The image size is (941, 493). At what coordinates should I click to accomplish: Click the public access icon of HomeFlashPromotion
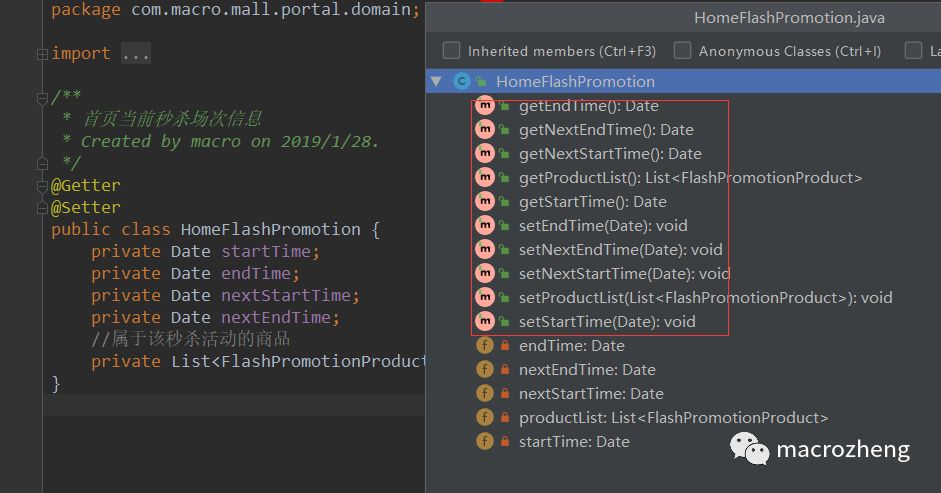pyautogui.click(x=481, y=82)
